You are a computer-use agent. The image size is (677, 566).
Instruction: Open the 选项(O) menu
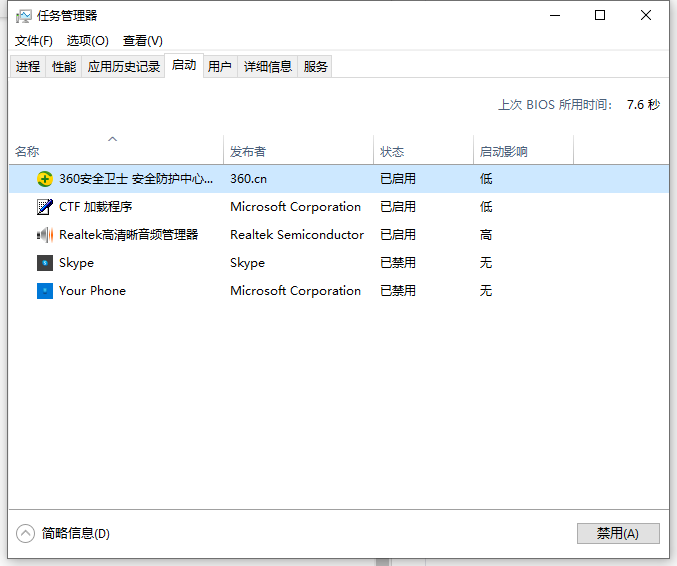[88, 41]
